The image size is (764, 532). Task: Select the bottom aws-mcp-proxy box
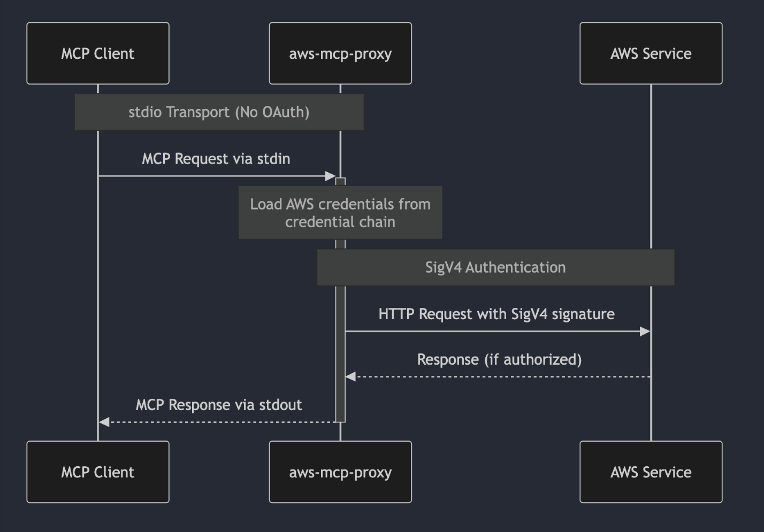(x=340, y=472)
